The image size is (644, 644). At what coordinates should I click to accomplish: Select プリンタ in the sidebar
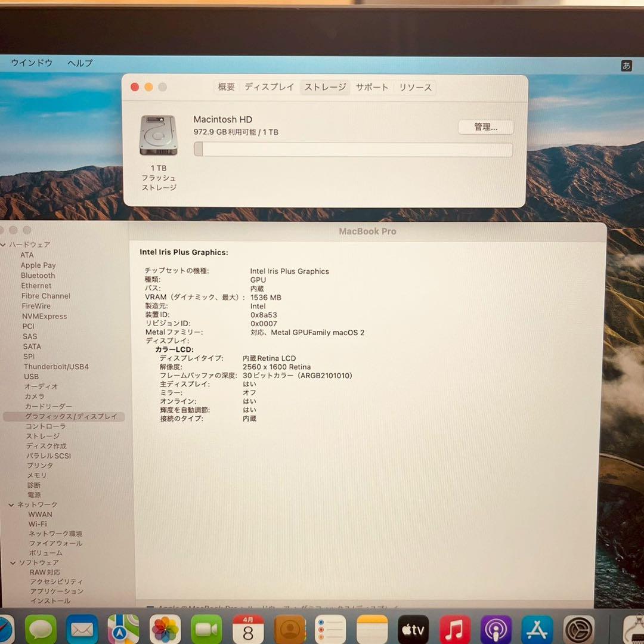tap(40, 465)
